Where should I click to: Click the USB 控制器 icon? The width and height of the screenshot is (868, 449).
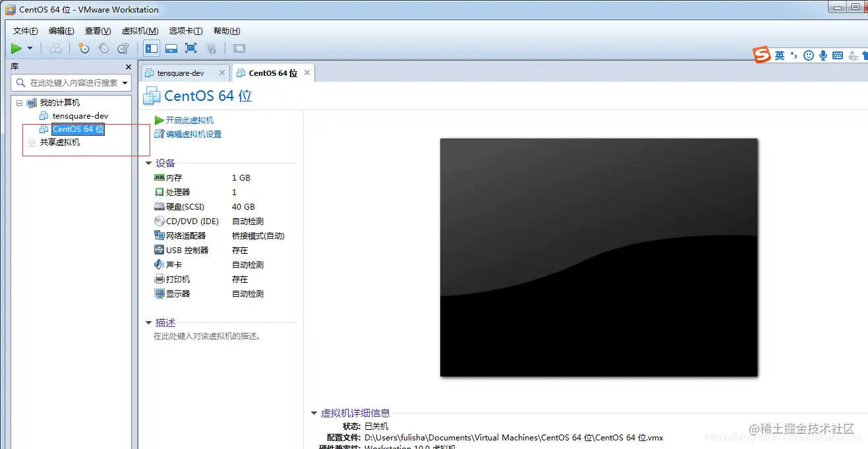click(x=159, y=251)
